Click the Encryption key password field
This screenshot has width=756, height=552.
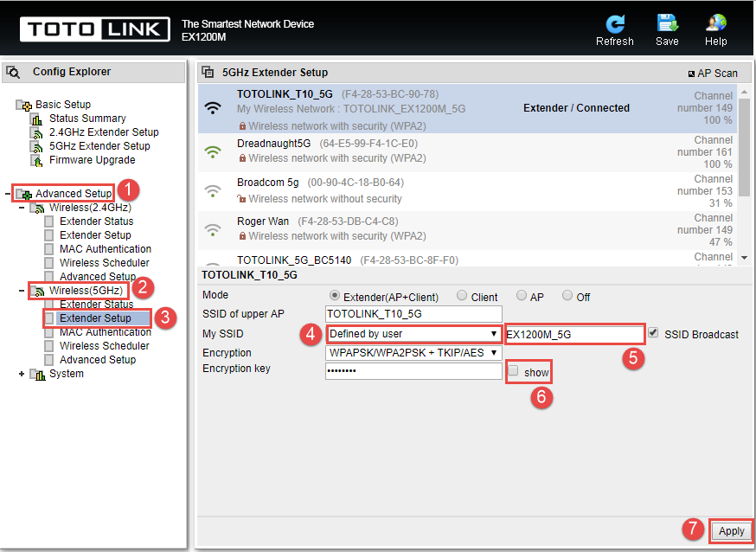[413, 370]
